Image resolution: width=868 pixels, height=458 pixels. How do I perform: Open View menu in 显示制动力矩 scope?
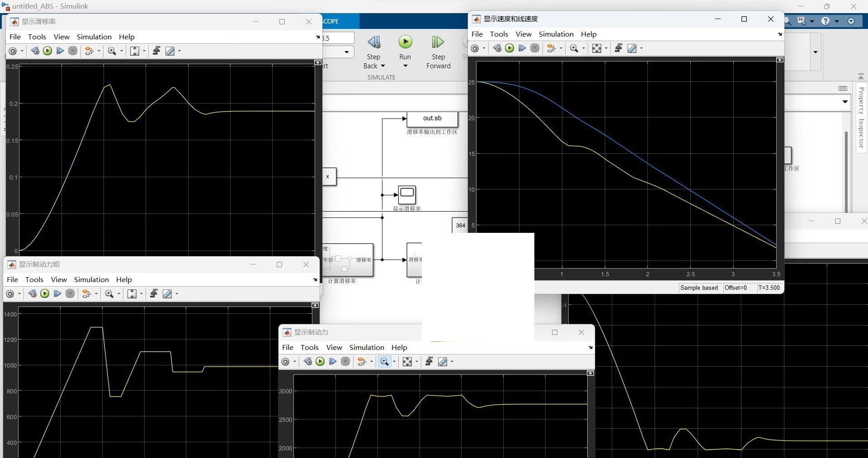(x=59, y=279)
